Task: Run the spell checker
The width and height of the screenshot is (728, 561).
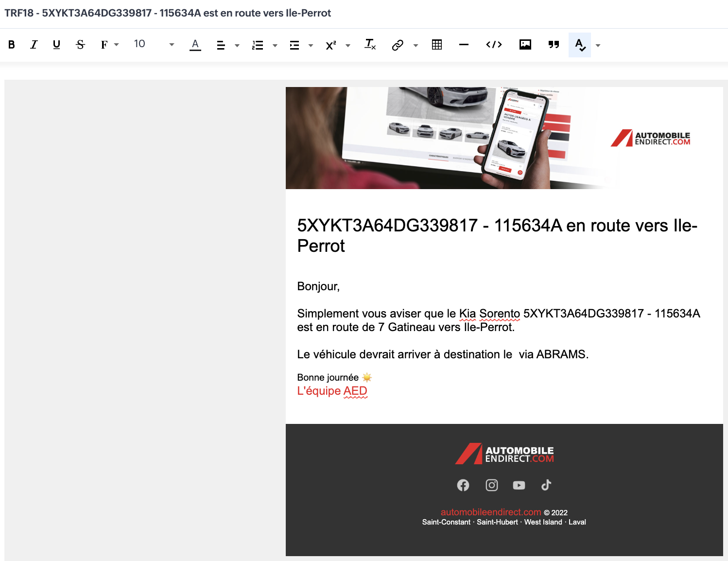Action: pyautogui.click(x=580, y=45)
